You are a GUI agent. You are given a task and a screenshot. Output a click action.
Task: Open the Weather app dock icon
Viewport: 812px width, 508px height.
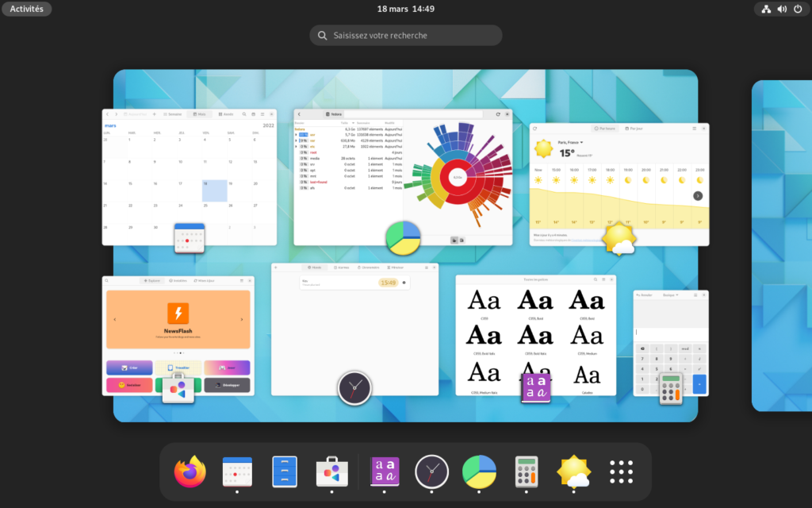pyautogui.click(x=573, y=471)
